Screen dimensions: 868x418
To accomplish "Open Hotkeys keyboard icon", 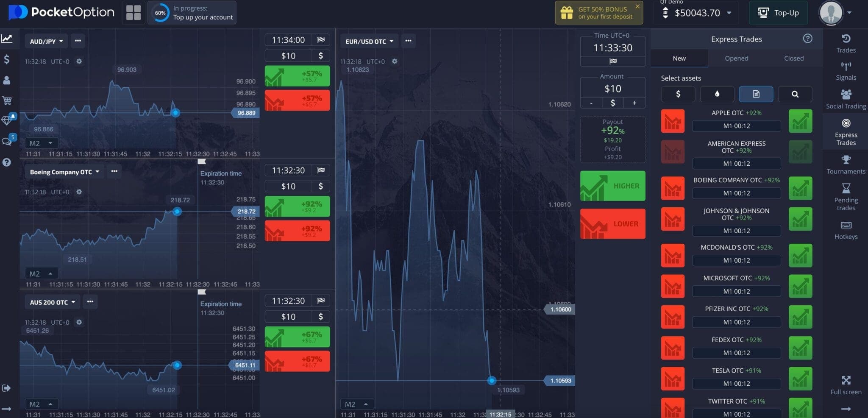I will point(846,230).
